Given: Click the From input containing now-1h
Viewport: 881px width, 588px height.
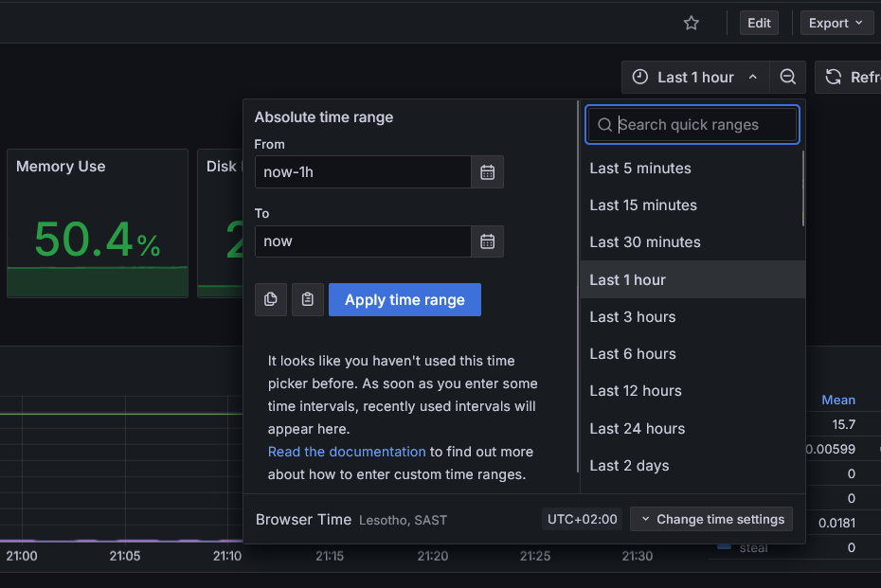Looking at the screenshot, I should point(363,172).
